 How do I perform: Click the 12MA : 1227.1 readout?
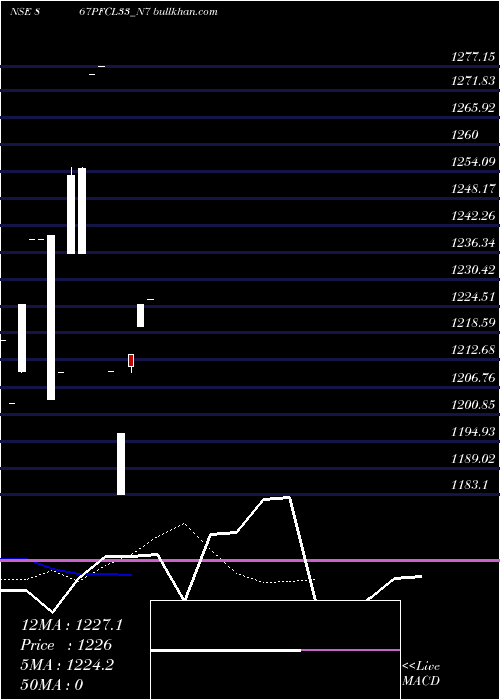(x=71, y=625)
